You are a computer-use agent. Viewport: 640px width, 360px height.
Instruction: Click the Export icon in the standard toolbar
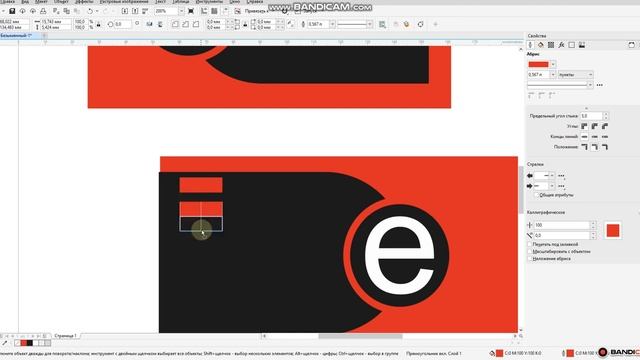[135, 11]
